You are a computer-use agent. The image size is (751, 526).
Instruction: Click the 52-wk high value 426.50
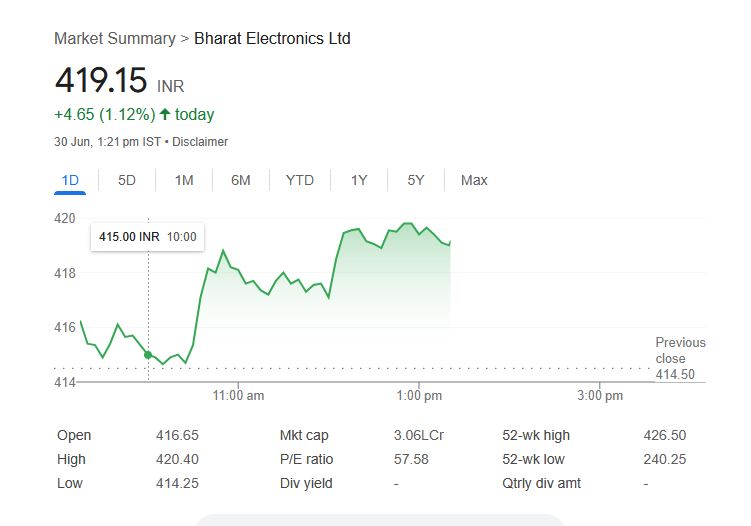[x=666, y=435]
